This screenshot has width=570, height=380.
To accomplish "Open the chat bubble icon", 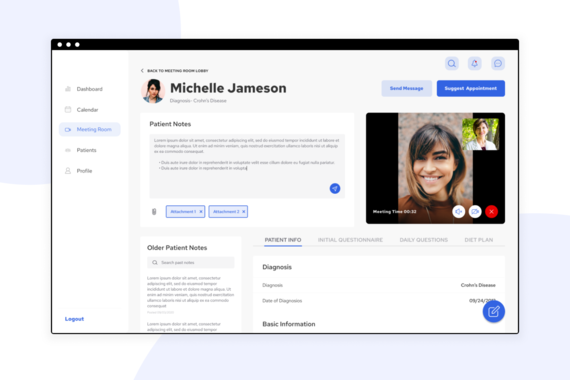I will click(498, 64).
